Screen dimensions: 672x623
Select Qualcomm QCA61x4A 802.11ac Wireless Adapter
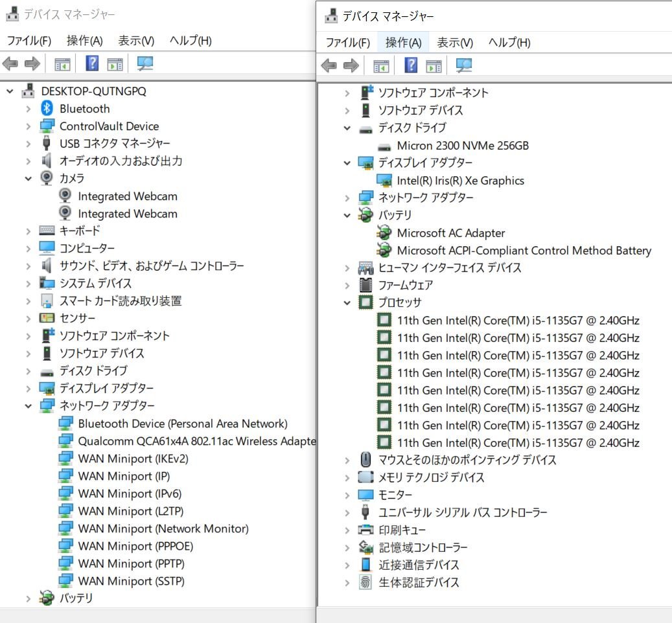pyautogui.click(x=197, y=441)
